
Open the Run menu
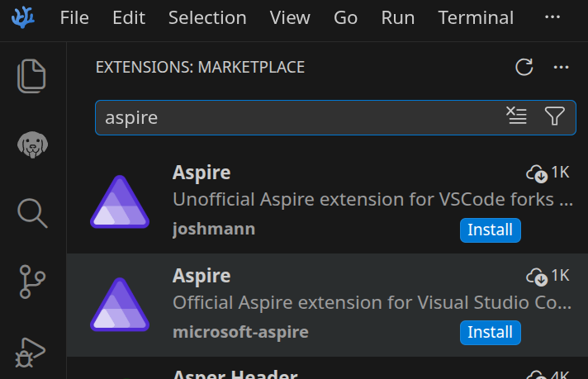(398, 17)
